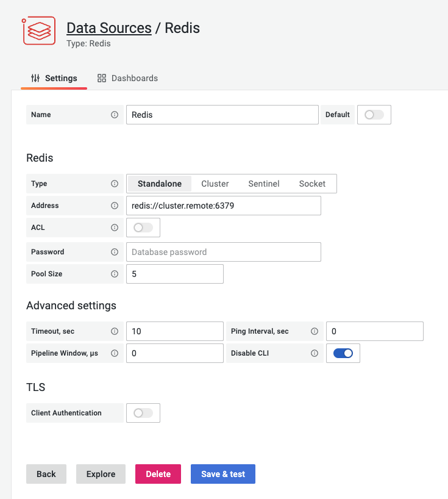This screenshot has width=448, height=499.
Task: Open the Data Sources breadcrumb link
Action: pos(109,28)
